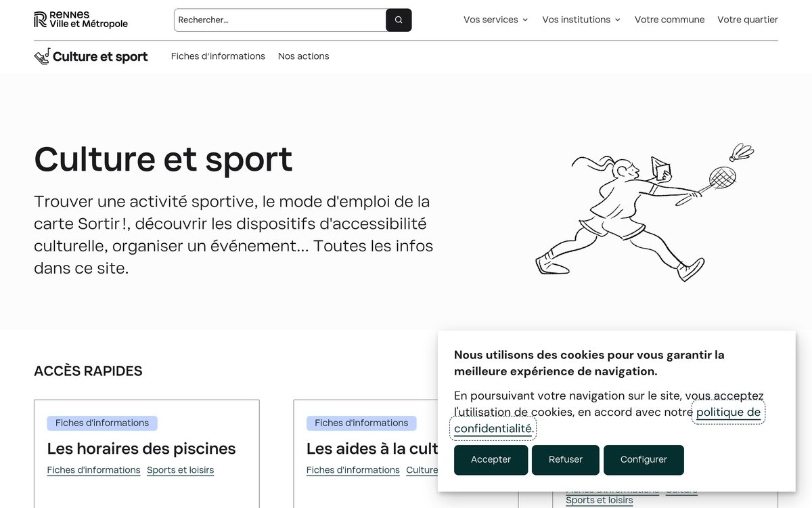
Task: Open Les horaires des piscines card
Action: [x=141, y=448]
